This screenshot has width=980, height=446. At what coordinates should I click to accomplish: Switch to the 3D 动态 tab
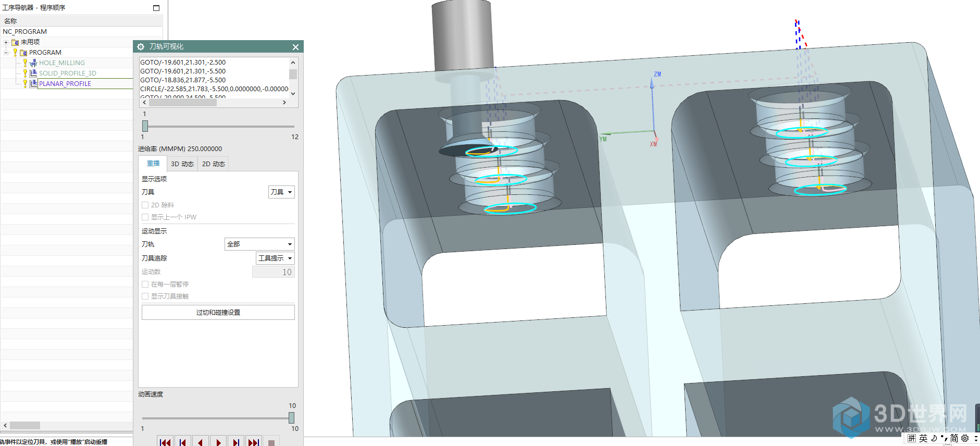[x=182, y=164]
